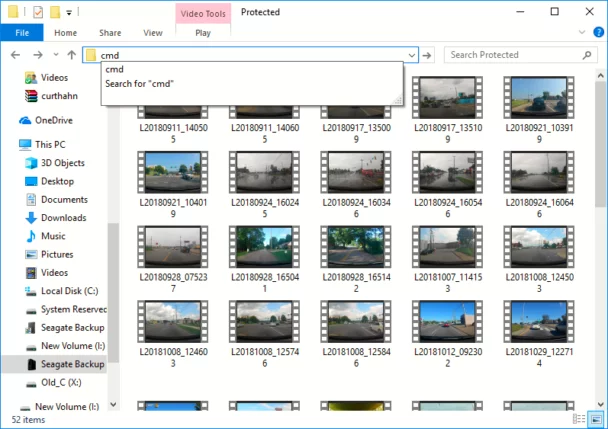Select video L20180928_165041
608x429 pixels.
click(x=264, y=260)
